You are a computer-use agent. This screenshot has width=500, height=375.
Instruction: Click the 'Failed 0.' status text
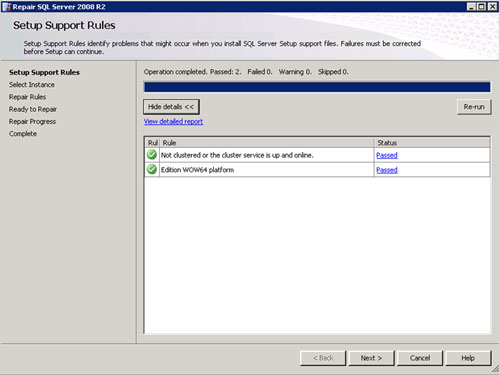(x=260, y=72)
